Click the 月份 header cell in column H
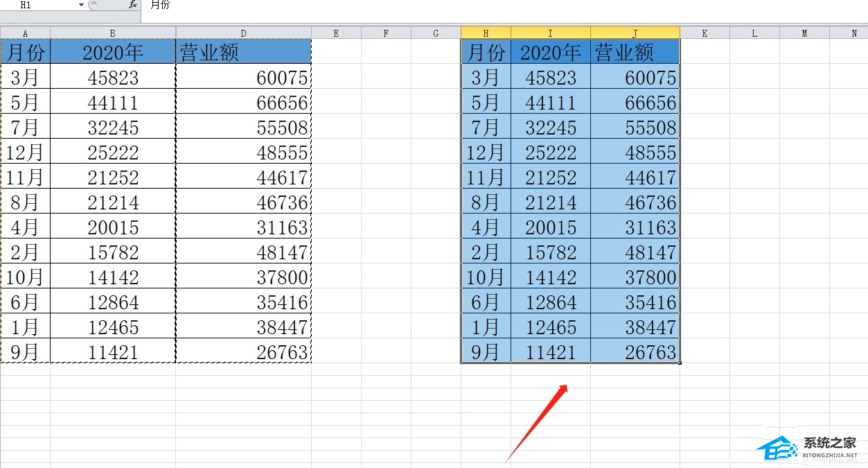 click(x=486, y=51)
